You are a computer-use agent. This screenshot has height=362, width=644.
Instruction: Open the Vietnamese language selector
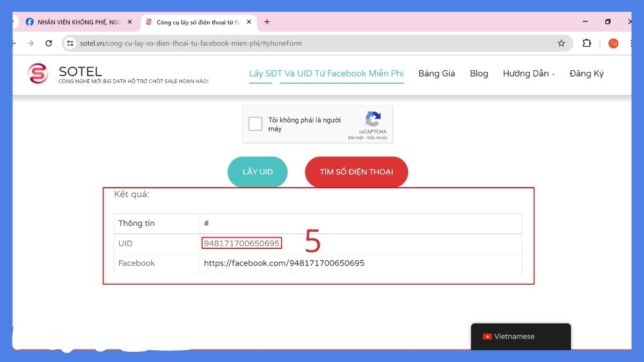coord(519,337)
